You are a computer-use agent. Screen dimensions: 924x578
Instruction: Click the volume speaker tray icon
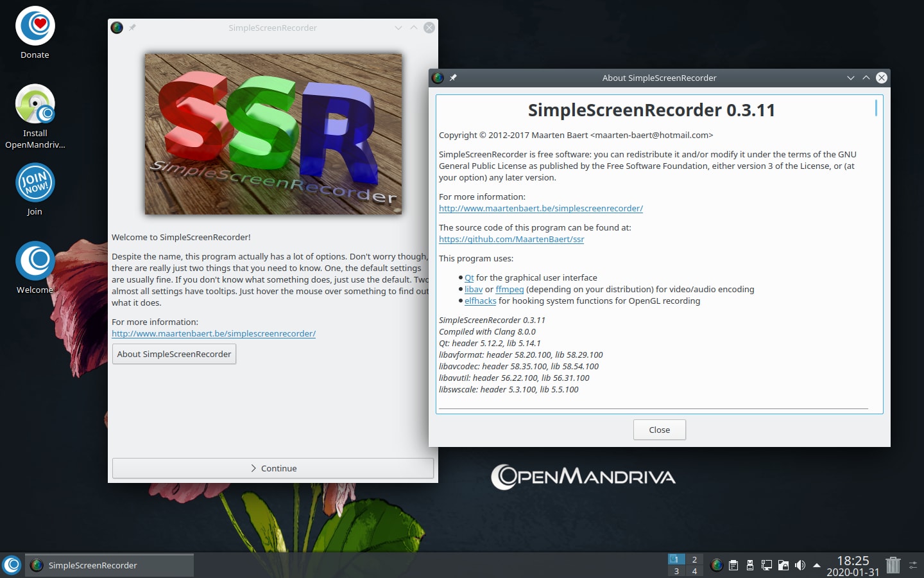pos(800,565)
